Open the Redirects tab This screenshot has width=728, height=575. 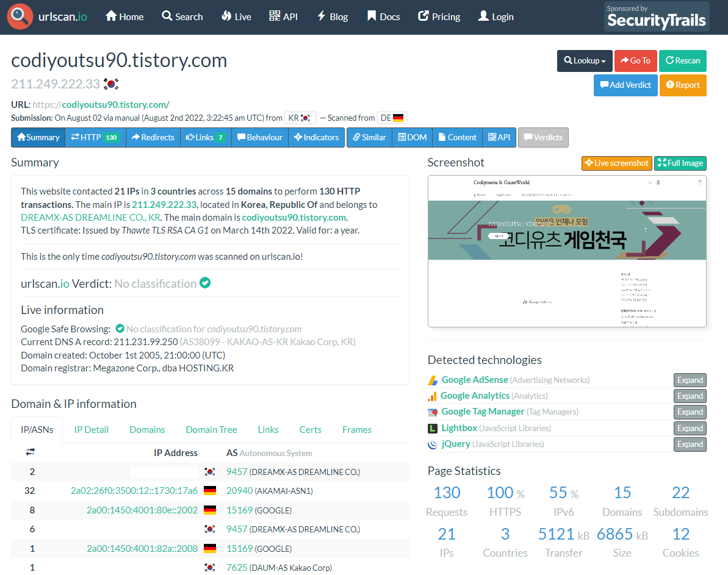[153, 137]
